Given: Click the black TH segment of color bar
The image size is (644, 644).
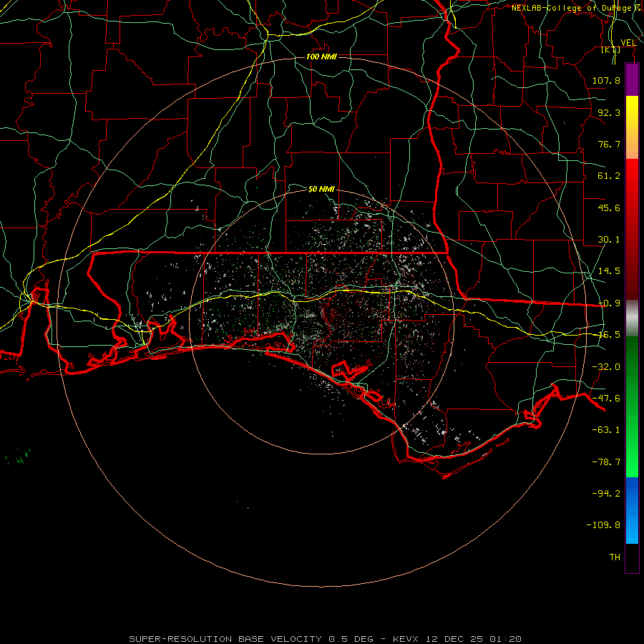Looking at the screenshot, I should (x=632, y=558).
